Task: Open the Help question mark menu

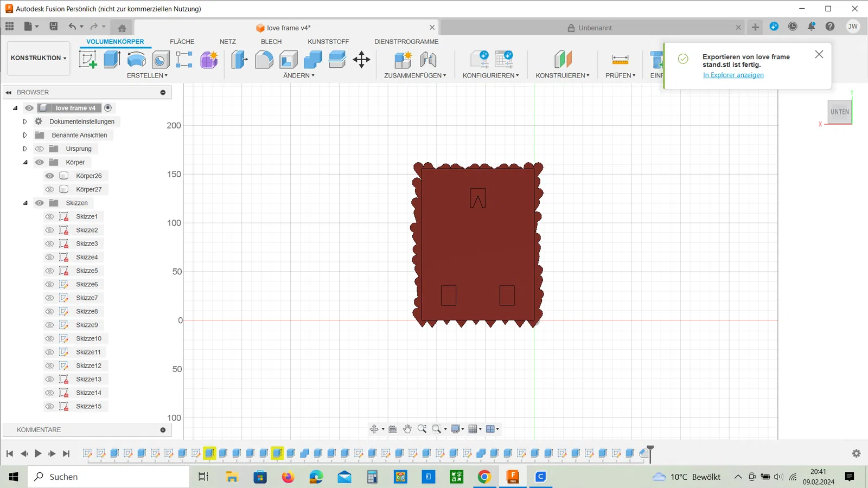Action: coord(830,27)
